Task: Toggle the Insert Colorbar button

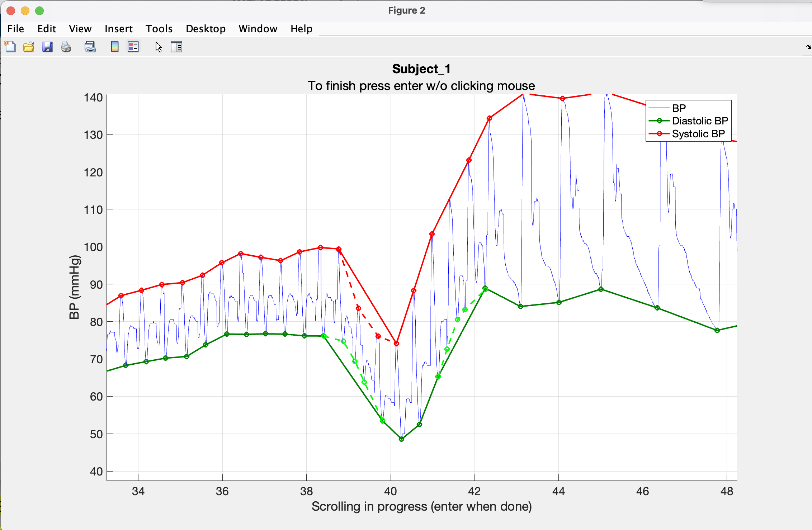Action: pos(115,47)
